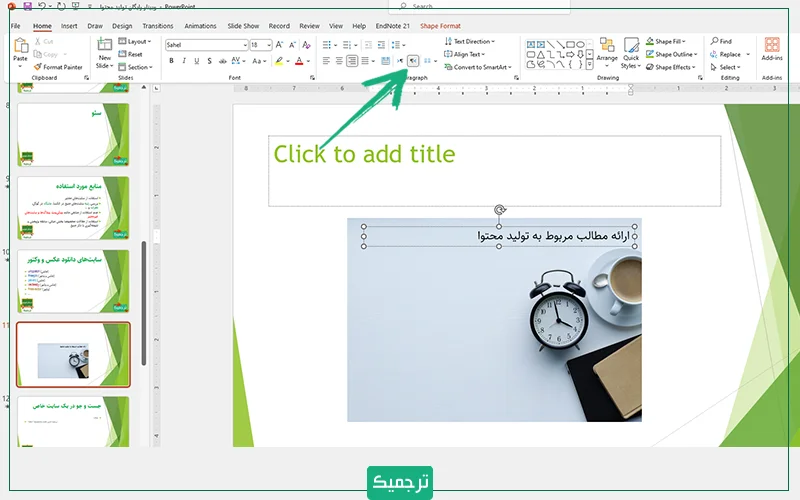Click the Add or Remove Columns icon

pyautogui.click(x=430, y=61)
